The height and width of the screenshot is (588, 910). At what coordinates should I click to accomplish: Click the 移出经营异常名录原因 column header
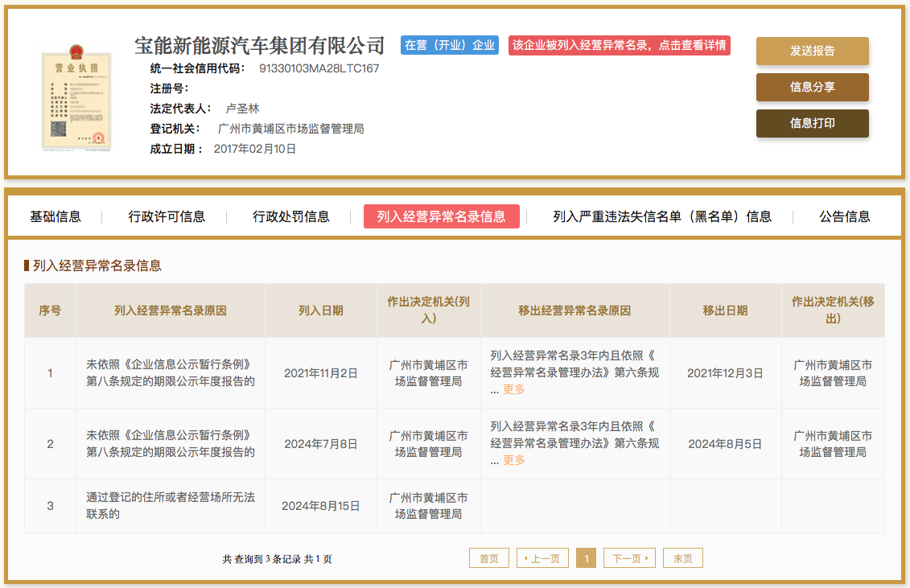[574, 310]
